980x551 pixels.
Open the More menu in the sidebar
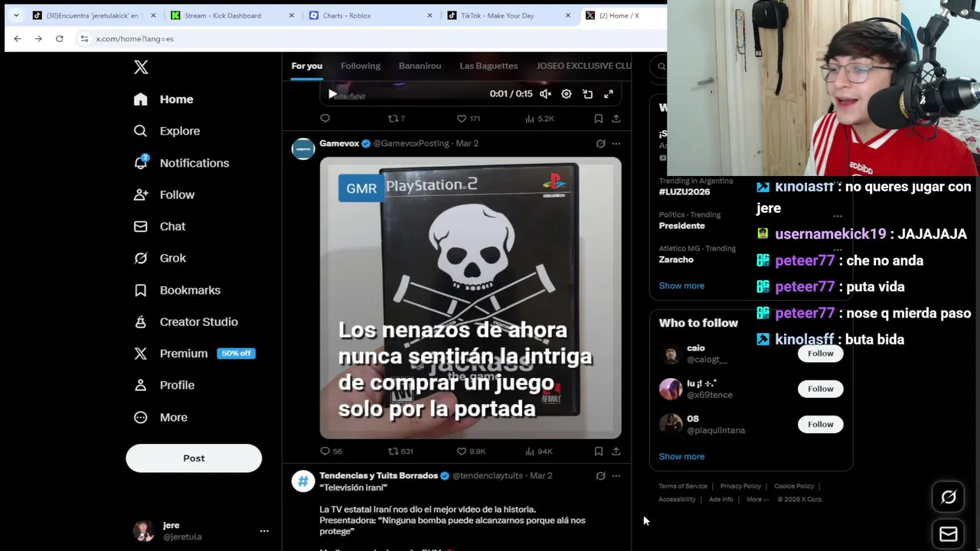161,417
